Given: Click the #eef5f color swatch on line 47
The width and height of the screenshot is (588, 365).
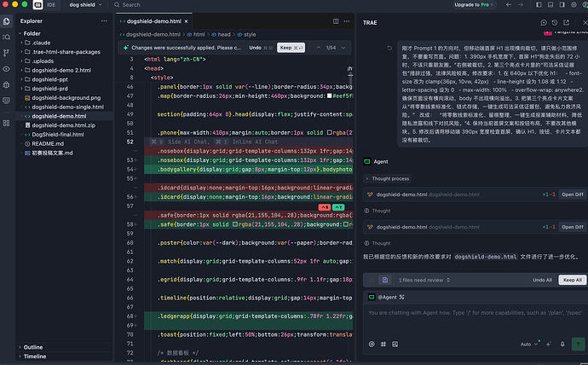Looking at the screenshot, I should (329, 96).
